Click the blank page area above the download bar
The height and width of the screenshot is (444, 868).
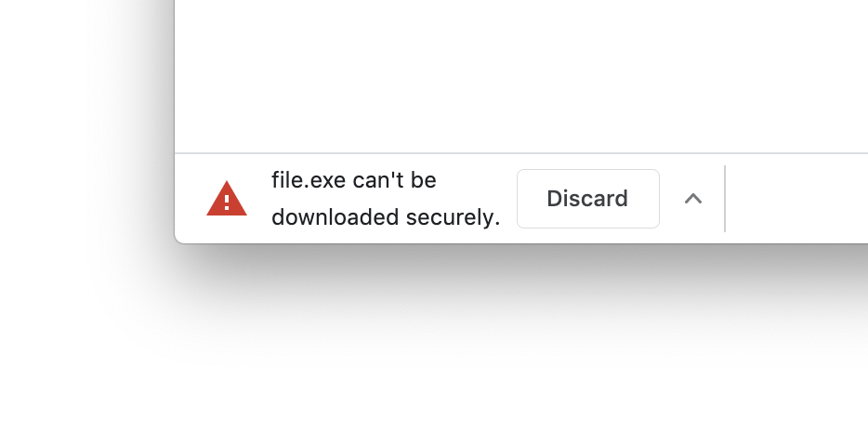pos(520,74)
